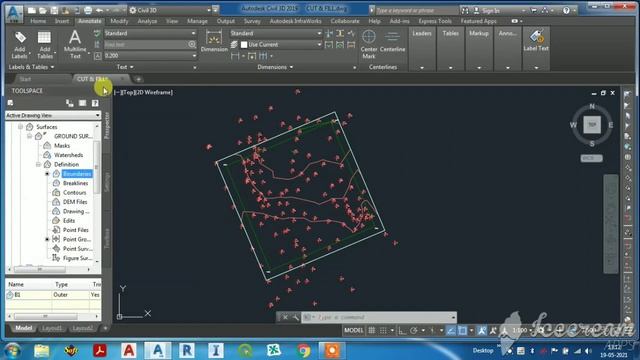Switch to the Start drawing tab
This screenshot has height=360, width=640.
(25, 79)
